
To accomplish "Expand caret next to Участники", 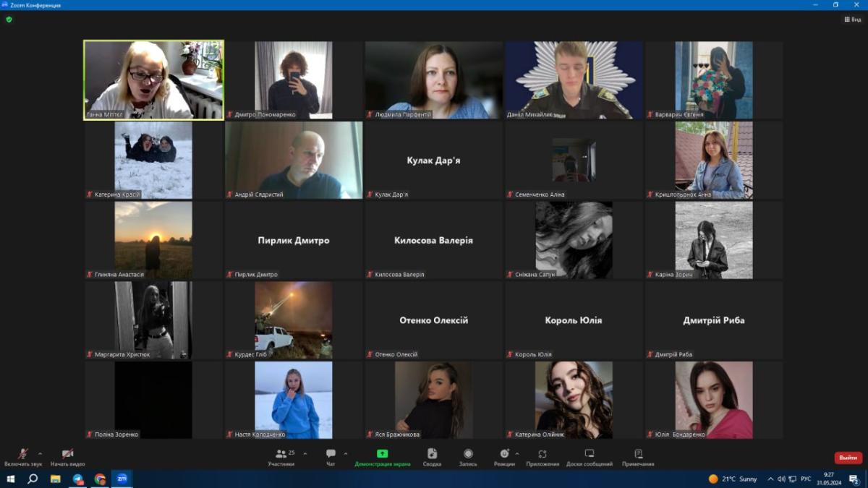I will coord(305,453).
